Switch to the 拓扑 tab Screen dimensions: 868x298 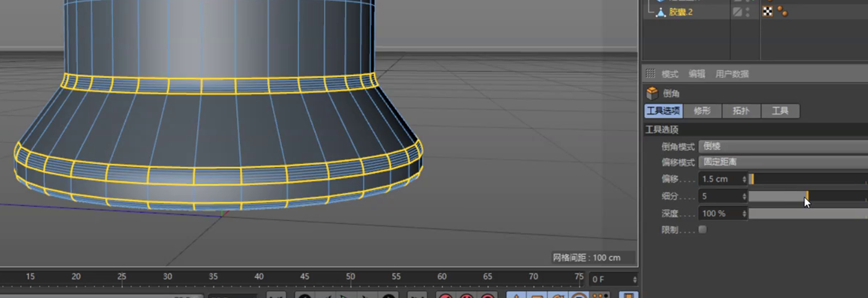click(741, 111)
